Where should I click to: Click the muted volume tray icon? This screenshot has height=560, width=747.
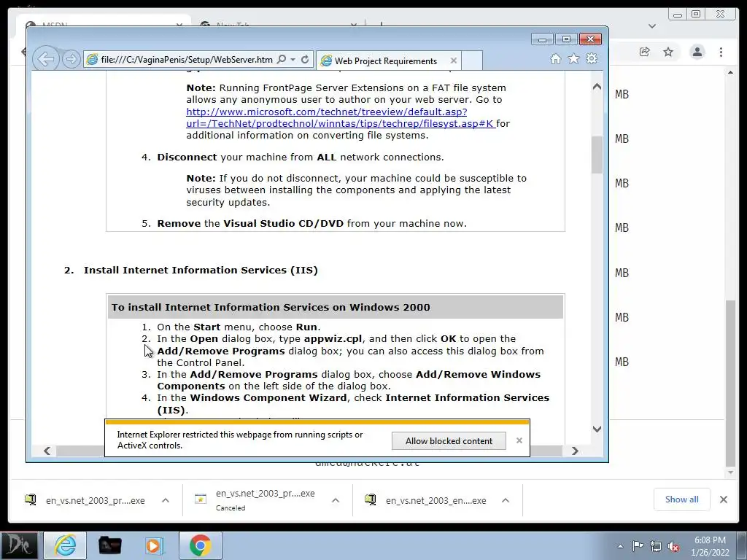coord(673,546)
